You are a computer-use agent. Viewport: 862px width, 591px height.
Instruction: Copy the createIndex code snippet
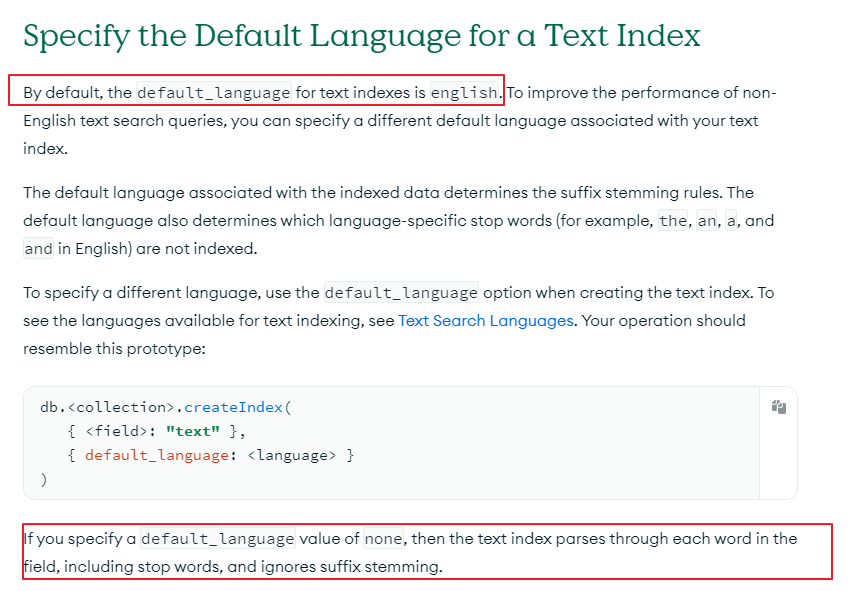(x=778, y=407)
